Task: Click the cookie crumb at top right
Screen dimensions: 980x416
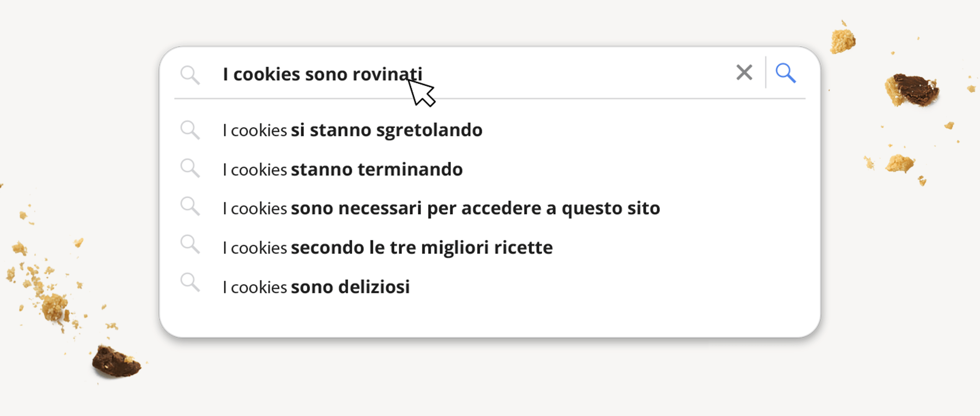Action: (842, 40)
